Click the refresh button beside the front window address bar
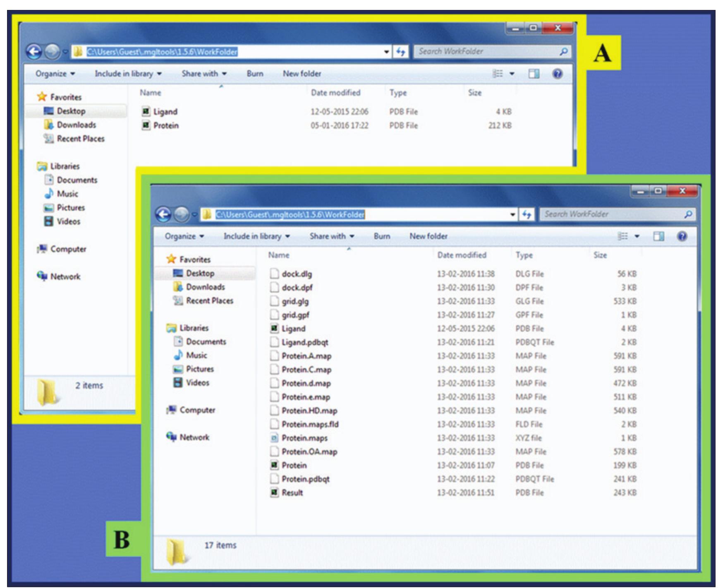This screenshot has width=718, height=588. pos(526,214)
